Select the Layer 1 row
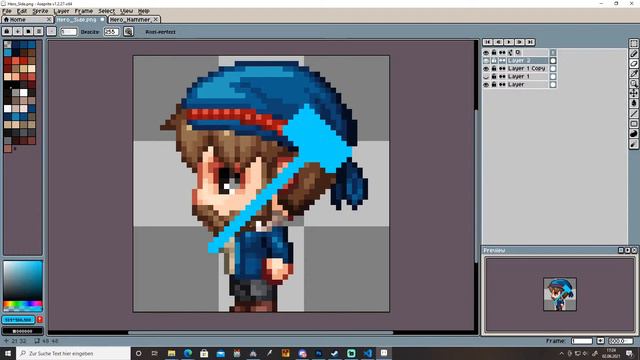The height and width of the screenshot is (360, 640). [x=527, y=76]
